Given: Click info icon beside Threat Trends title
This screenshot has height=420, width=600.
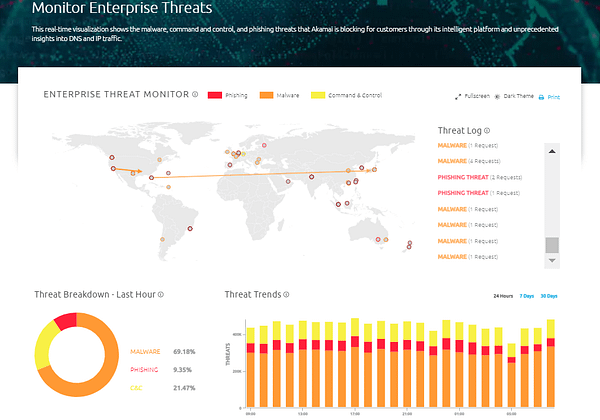Looking at the screenshot, I should click(286, 295).
